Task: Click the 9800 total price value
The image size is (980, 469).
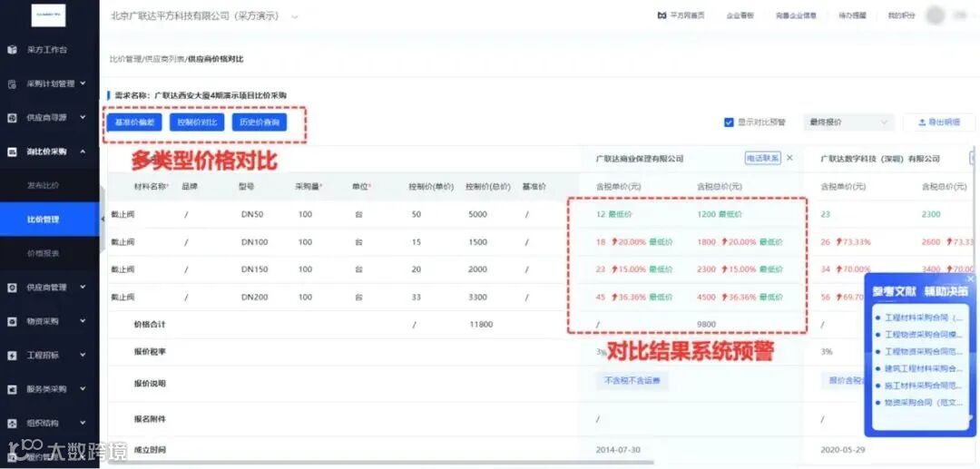Action: [x=706, y=324]
